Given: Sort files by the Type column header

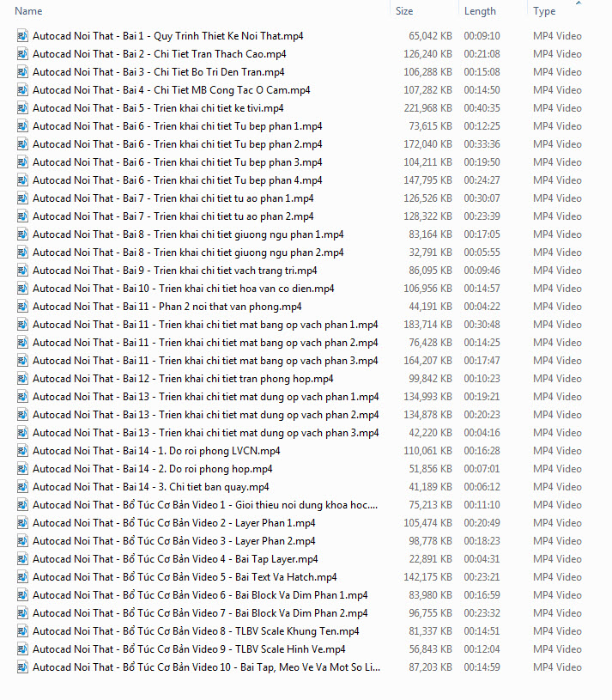Looking at the screenshot, I should tap(544, 11).
